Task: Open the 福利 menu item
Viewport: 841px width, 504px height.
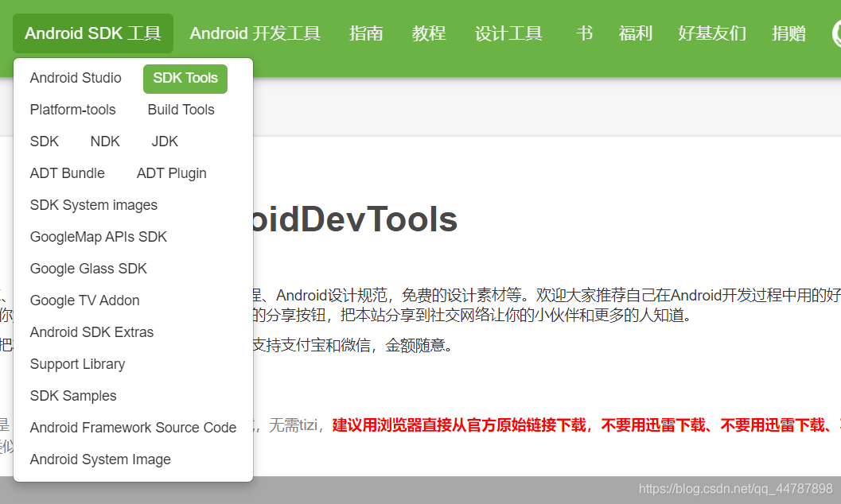Action: pos(636,33)
